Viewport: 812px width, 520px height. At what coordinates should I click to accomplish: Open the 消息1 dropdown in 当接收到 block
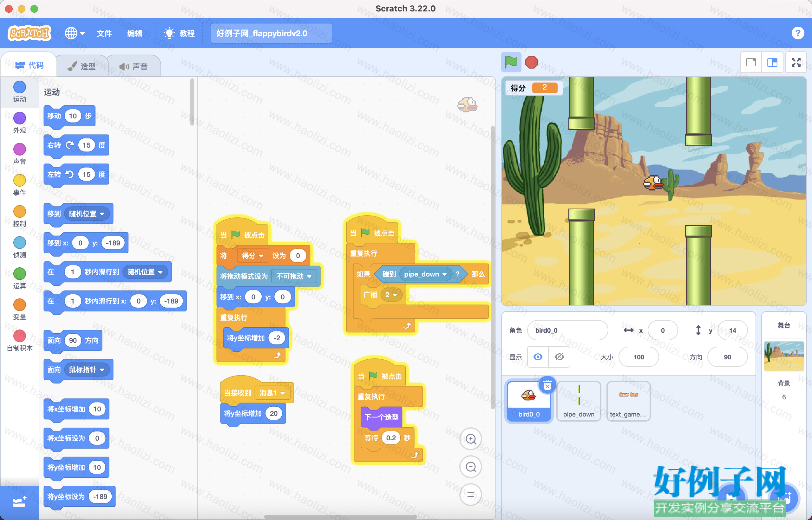tap(272, 393)
